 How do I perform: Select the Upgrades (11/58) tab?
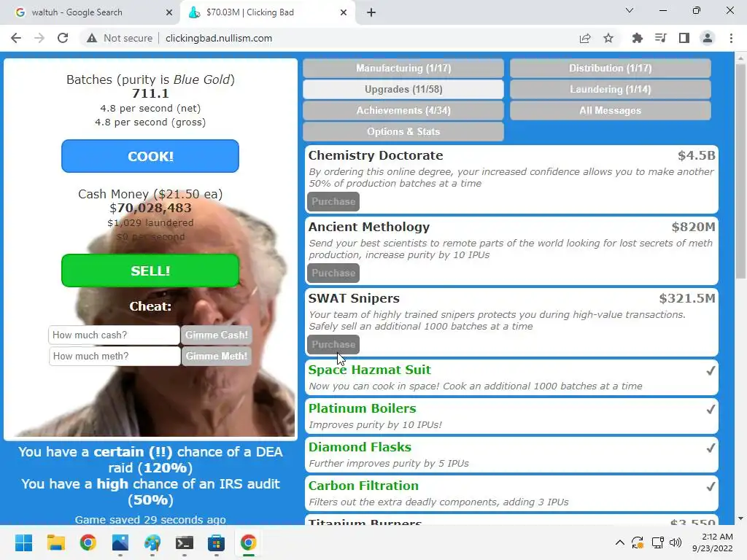click(x=403, y=89)
